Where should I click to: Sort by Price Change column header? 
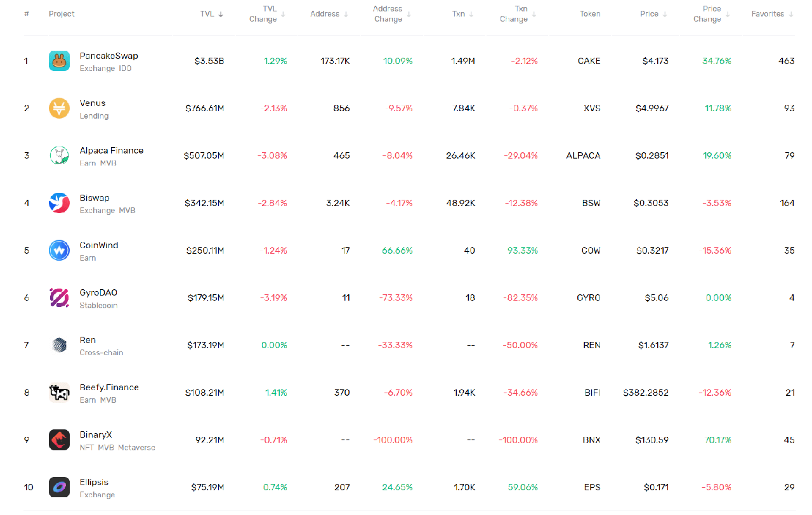(x=712, y=14)
